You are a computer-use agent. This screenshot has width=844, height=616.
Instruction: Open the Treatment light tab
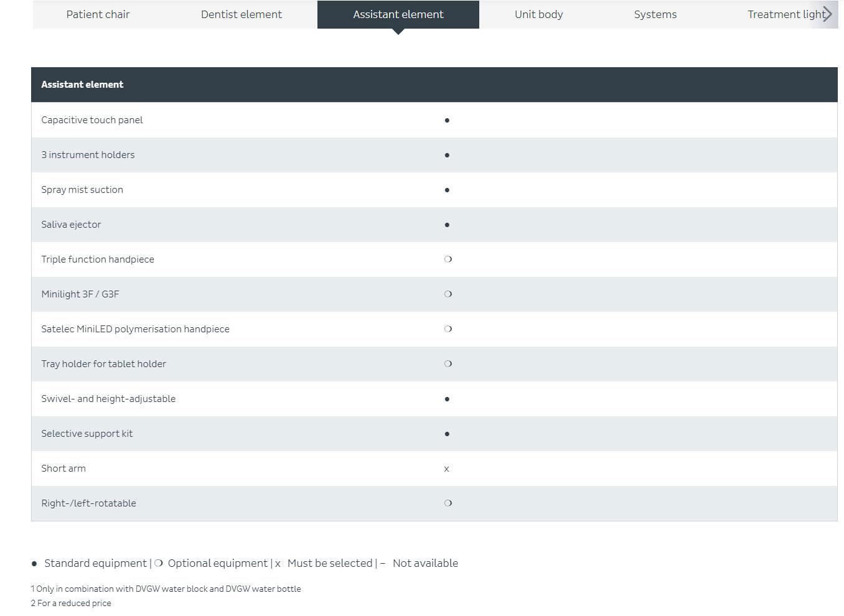click(x=787, y=14)
